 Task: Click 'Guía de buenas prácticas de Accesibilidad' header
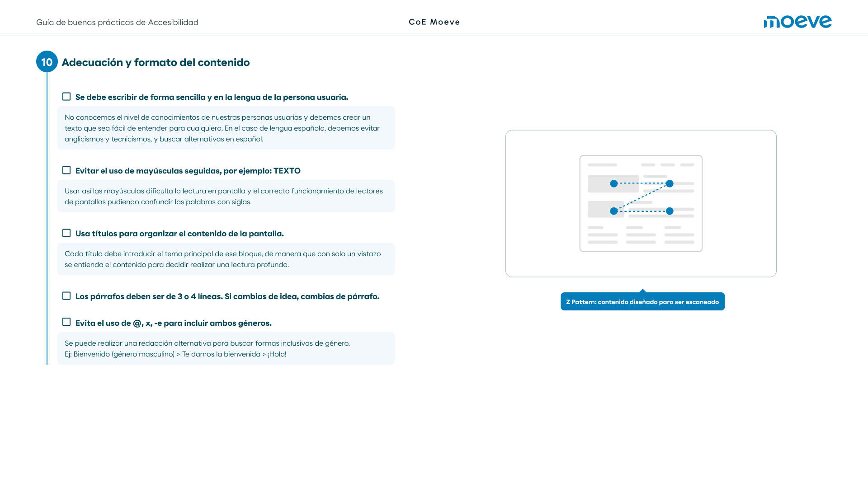[x=117, y=23]
